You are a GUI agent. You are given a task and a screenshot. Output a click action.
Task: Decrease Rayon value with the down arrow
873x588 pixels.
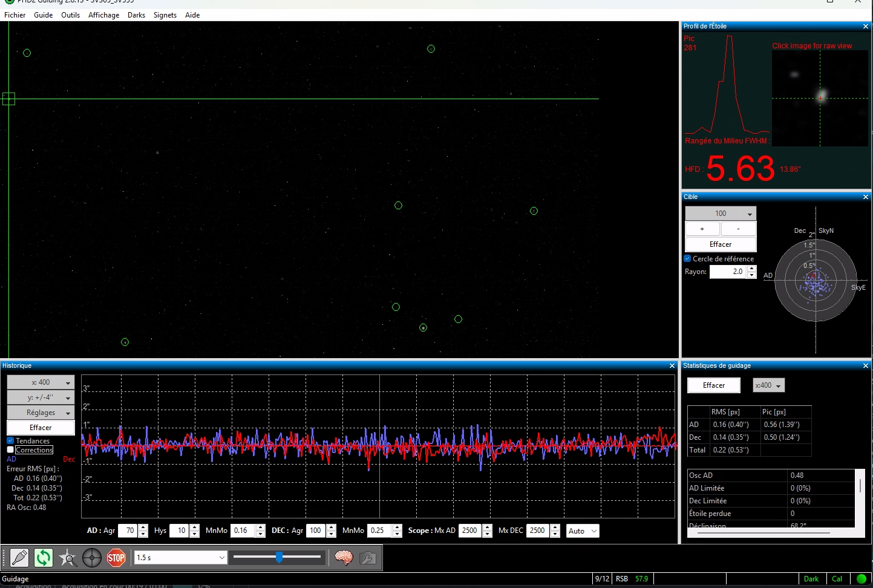point(752,275)
